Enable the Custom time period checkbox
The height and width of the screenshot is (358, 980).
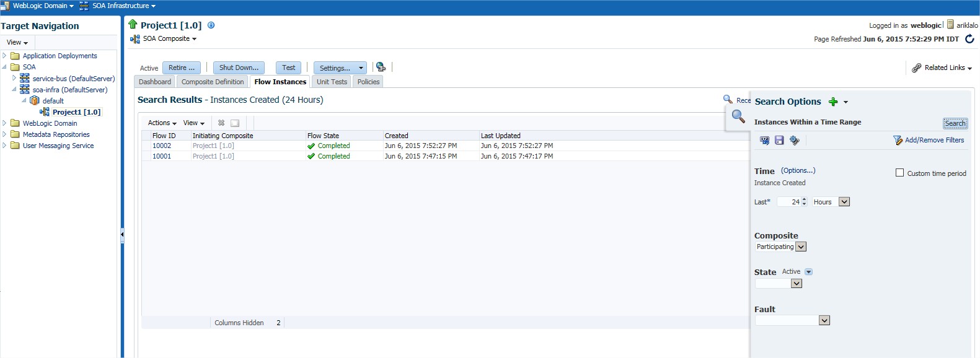(899, 173)
